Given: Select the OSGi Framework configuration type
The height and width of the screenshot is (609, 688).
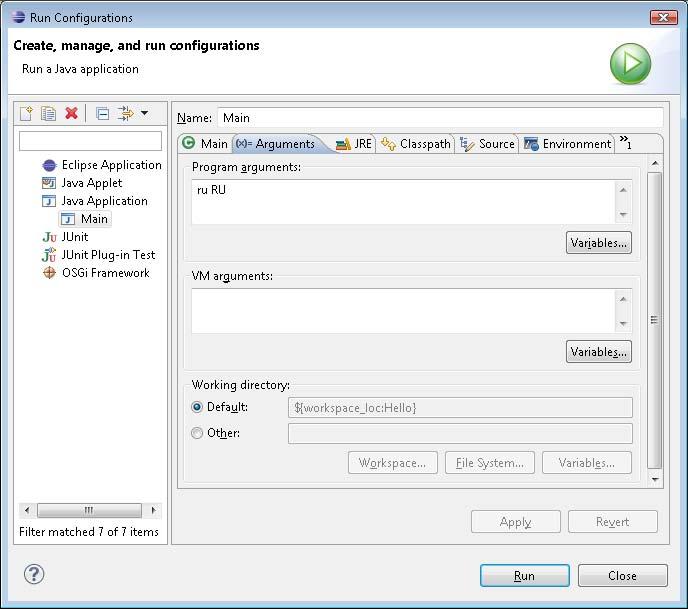Looking at the screenshot, I should click(x=96, y=273).
